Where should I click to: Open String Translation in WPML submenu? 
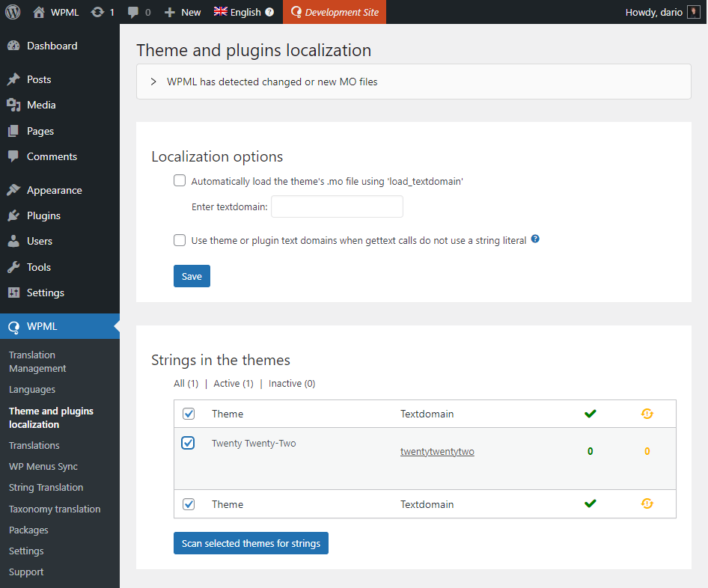point(46,487)
